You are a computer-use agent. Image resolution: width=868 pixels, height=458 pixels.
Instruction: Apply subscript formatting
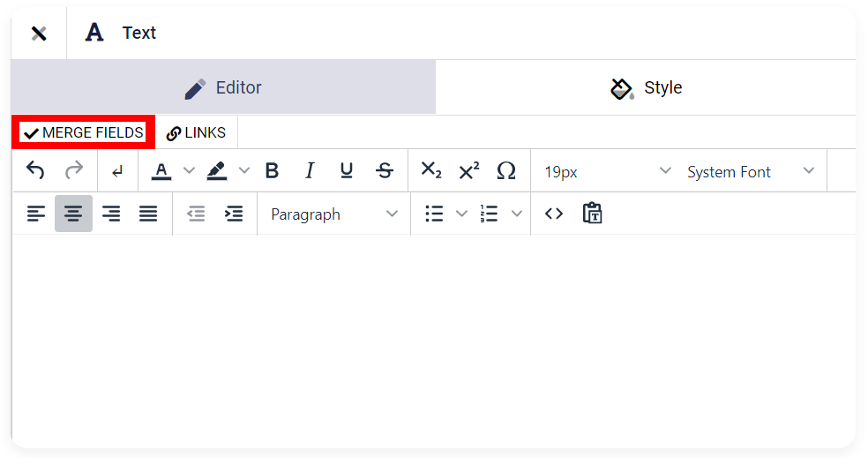pyautogui.click(x=431, y=170)
